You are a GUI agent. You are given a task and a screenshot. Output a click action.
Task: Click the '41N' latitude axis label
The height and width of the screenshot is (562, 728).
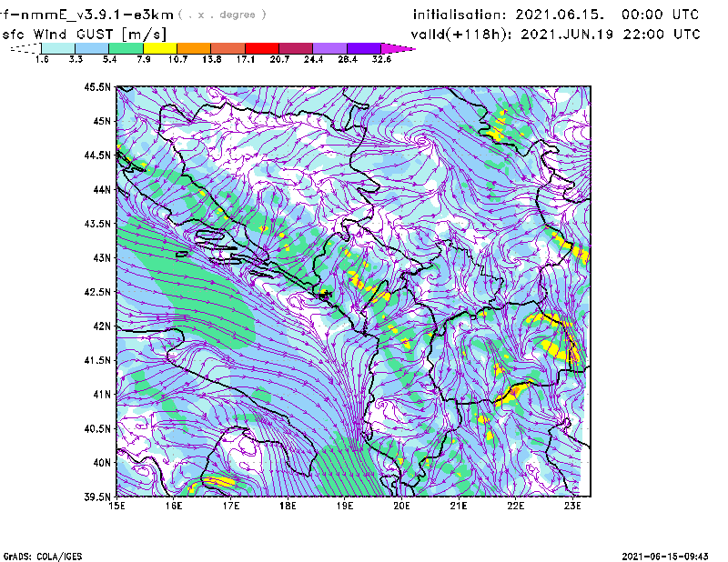tap(102, 395)
